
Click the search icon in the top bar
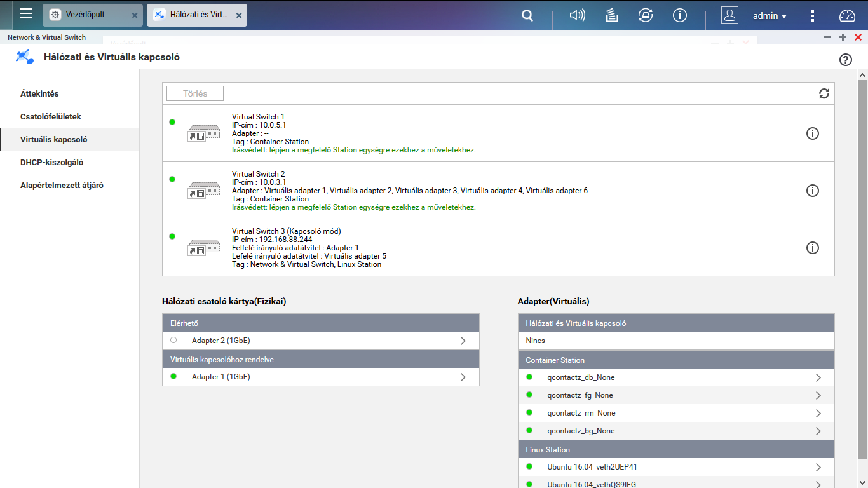(527, 15)
